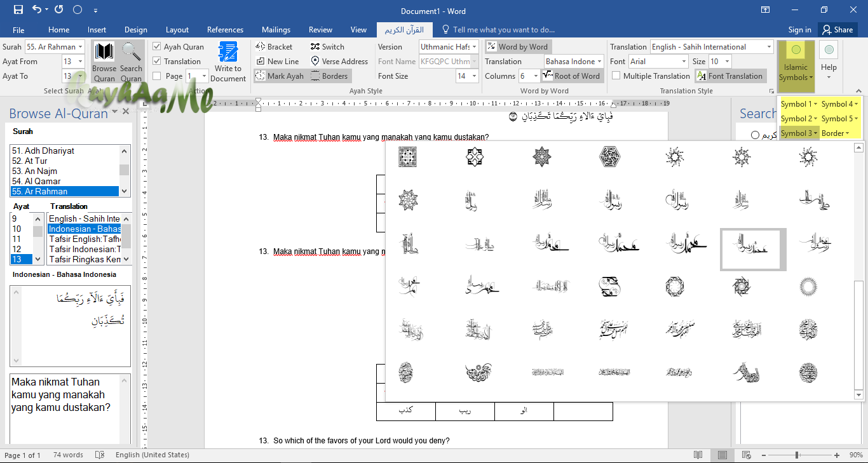Close the Browse Al-Quran pane
This screenshot has width=868, height=463.
click(x=126, y=112)
